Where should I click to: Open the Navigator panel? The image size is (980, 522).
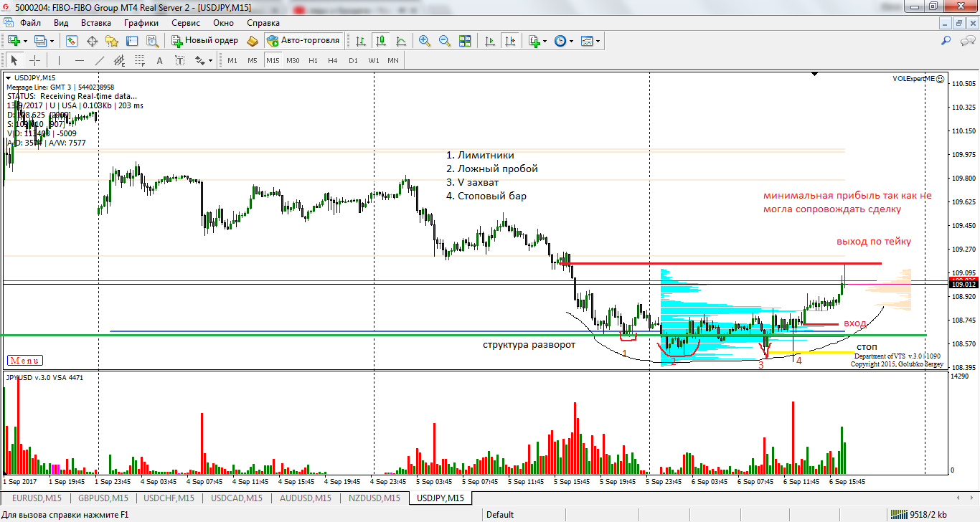[x=111, y=41]
